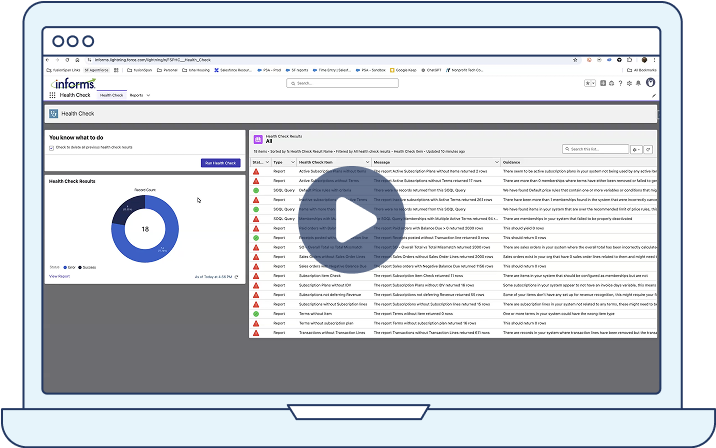The height and width of the screenshot is (448, 716).
Task: Toggle delete previous health check results checkbox
Action: click(x=52, y=148)
